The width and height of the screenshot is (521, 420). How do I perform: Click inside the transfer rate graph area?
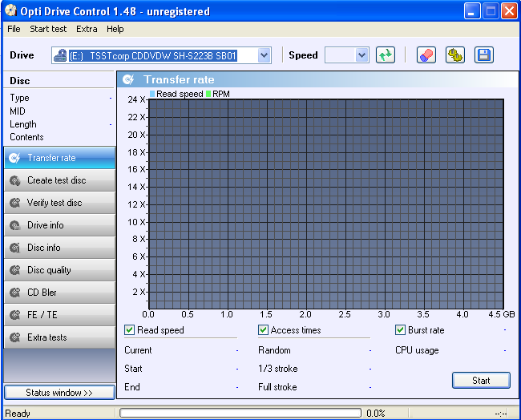click(x=325, y=204)
